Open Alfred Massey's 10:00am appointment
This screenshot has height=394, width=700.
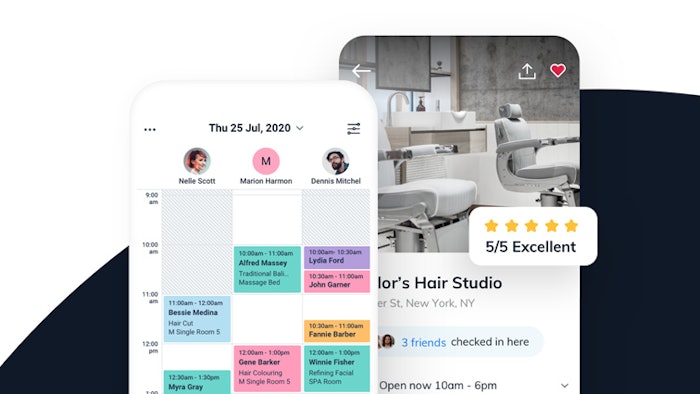tap(267, 269)
